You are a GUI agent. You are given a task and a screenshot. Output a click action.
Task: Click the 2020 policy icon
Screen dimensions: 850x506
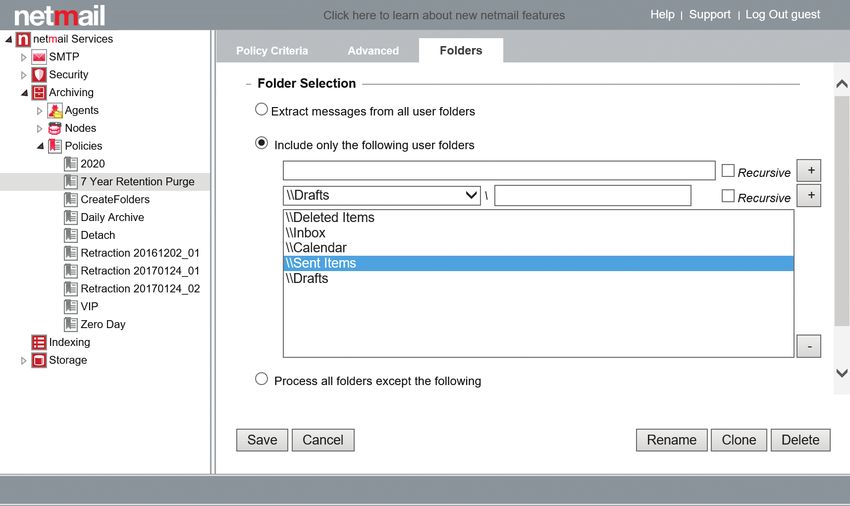(x=70, y=164)
